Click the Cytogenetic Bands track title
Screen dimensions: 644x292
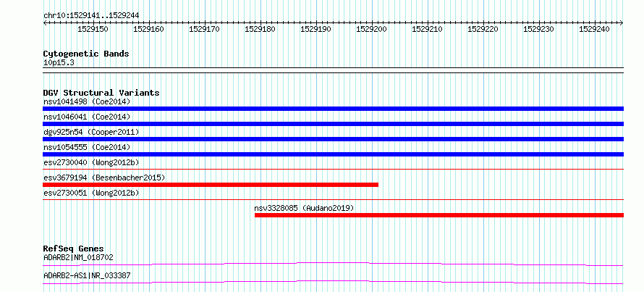tap(86, 54)
